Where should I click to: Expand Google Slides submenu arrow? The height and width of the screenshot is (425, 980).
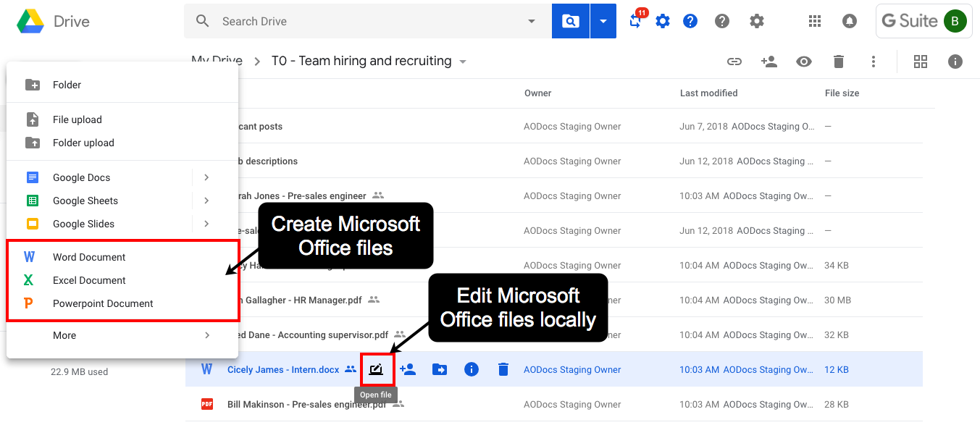207,224
